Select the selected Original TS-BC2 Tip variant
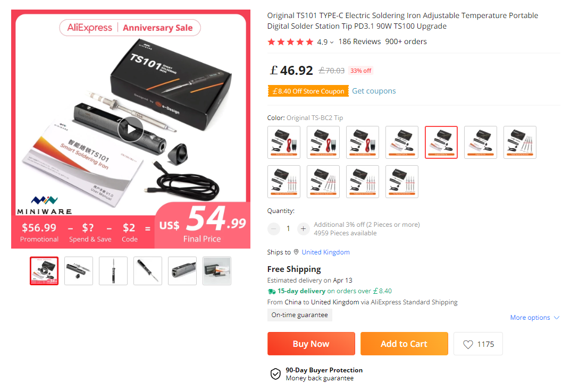Image resolution: width=571 pixels, height=392 pixels. coord(441,142)
